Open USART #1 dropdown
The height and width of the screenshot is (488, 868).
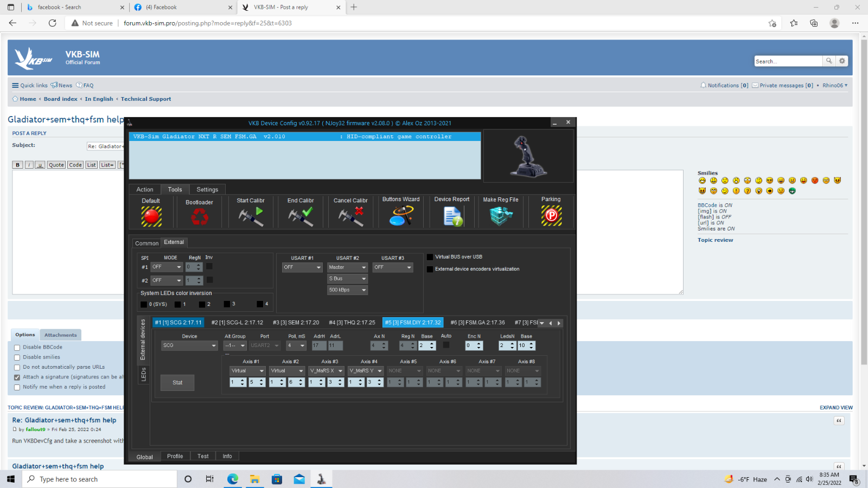302,267
